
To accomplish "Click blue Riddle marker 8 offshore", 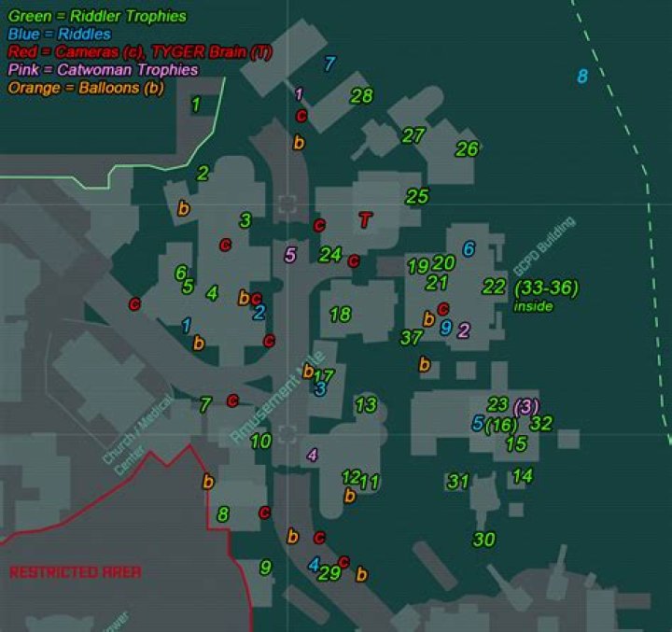I will click(x=582, y=77).
